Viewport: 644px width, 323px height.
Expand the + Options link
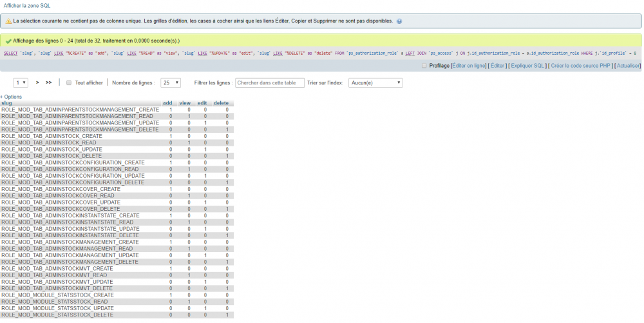point(11,97)
